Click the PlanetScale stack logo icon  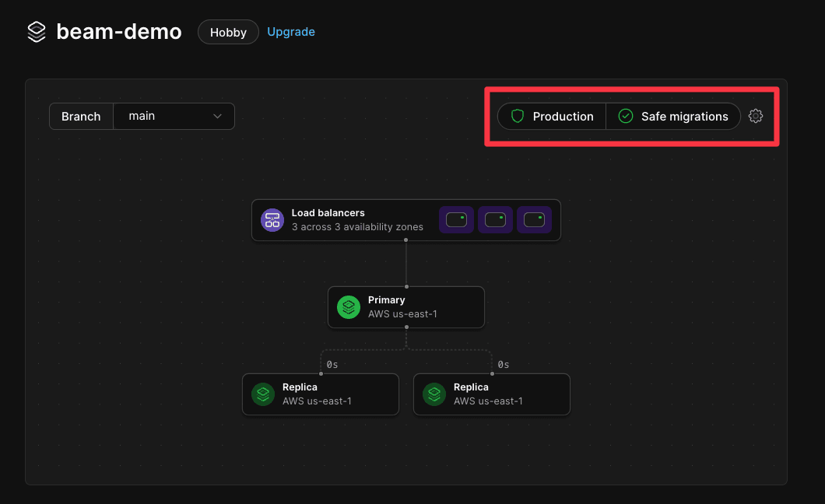point(37,32)
